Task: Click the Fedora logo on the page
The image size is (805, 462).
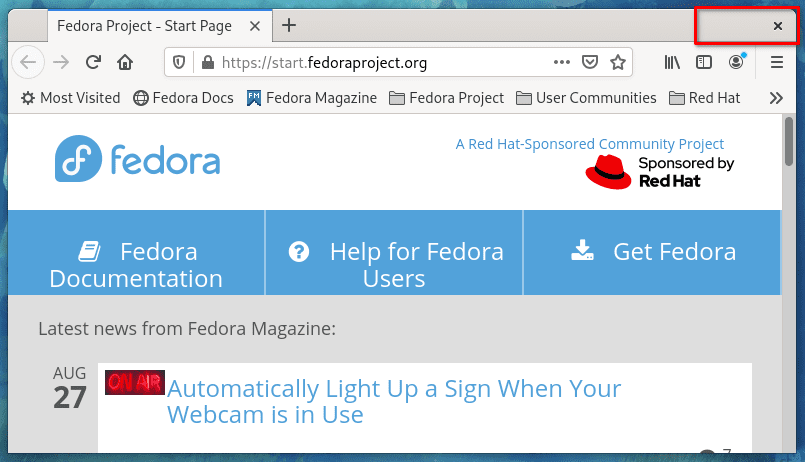Action: click(138, 159)
